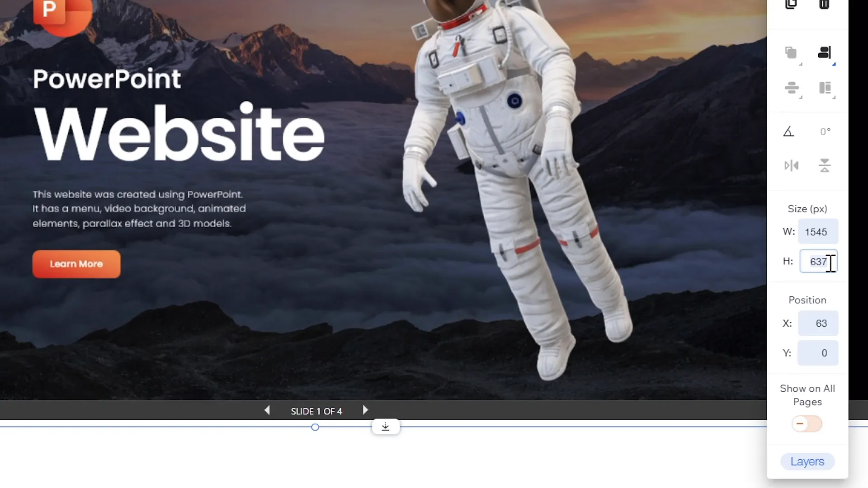Flip the element vertically

[825, 166]
